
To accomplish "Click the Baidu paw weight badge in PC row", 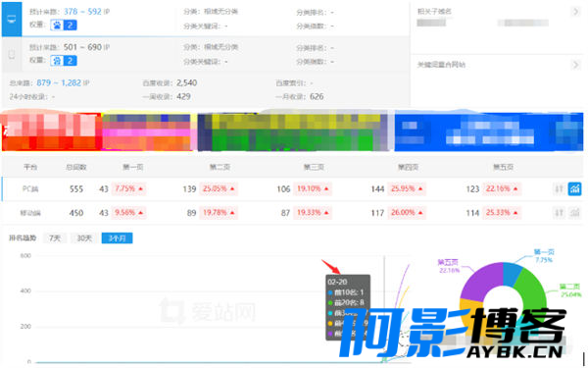I will pyautogui.click(x=64, y=26).
